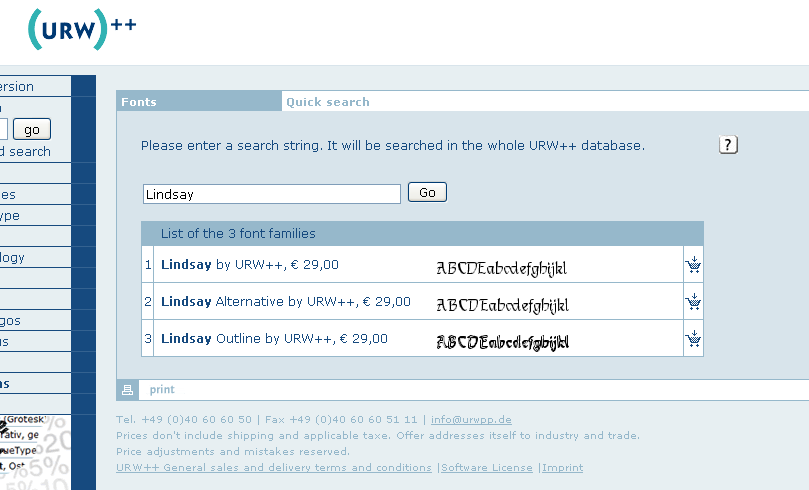Open the Imprint link
The width and height of the screenshot is (809, 490).
(x=562, y=468)
